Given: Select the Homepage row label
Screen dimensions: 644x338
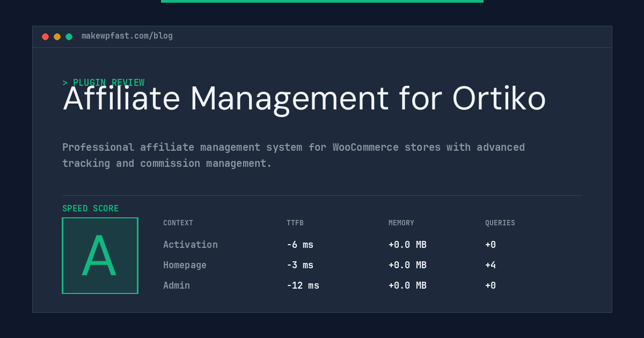Looking at the screenshot, I should point(185,265).
